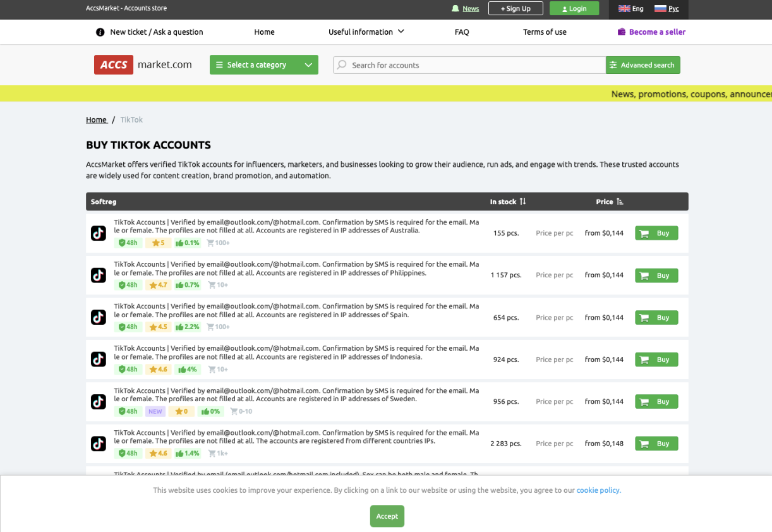Image resolution: width=772 pixels, height=532 pixels.
Task: Open the Select a category dropdown
Action: tap(264, 65)
